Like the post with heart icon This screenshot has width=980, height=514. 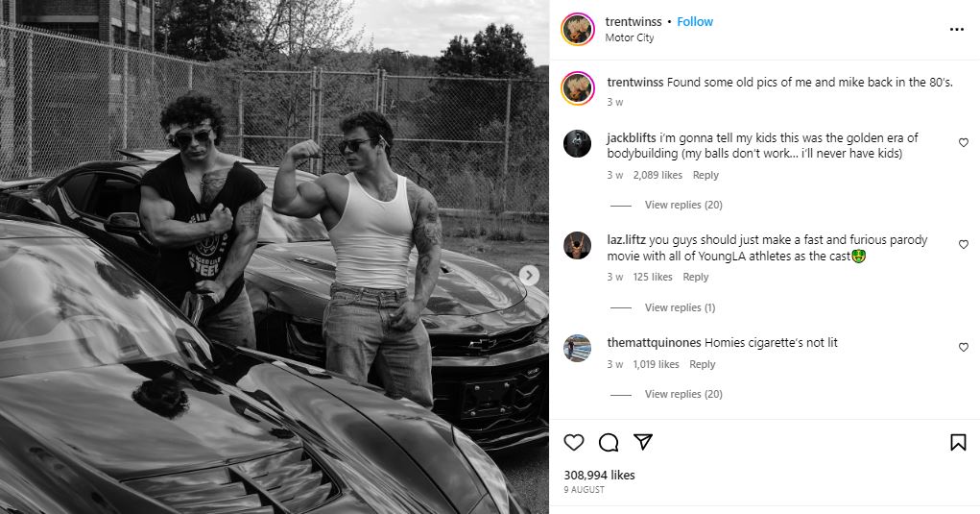click(x=574, y=442)
